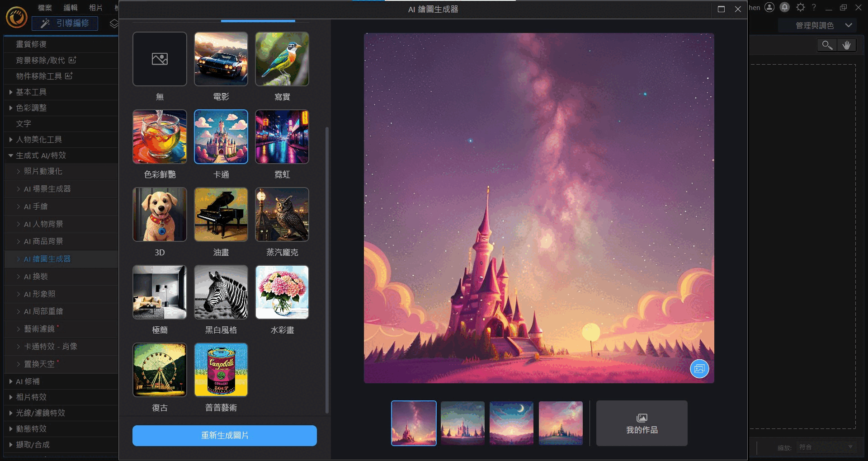Apply the 蒸汽龐克 steampunk owl style

click(282, 214)
